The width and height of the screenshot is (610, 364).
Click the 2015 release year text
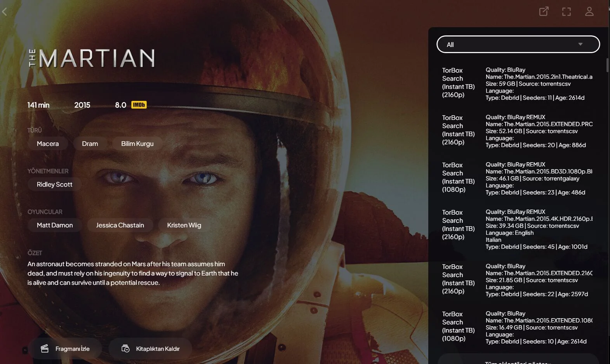tap(82, 105)
